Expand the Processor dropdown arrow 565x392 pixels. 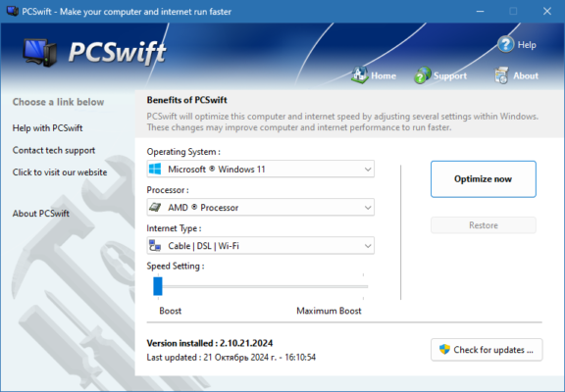[368, 208]
